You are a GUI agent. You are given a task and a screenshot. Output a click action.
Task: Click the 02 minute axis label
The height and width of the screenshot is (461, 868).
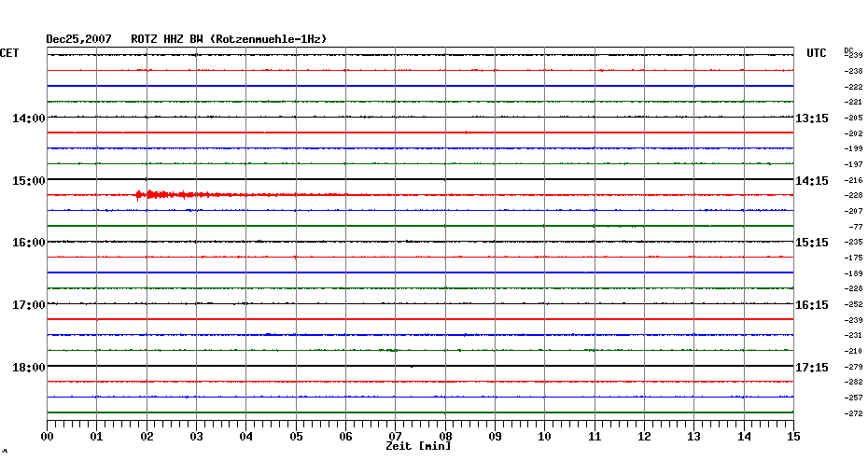click(x=147, y=437)
